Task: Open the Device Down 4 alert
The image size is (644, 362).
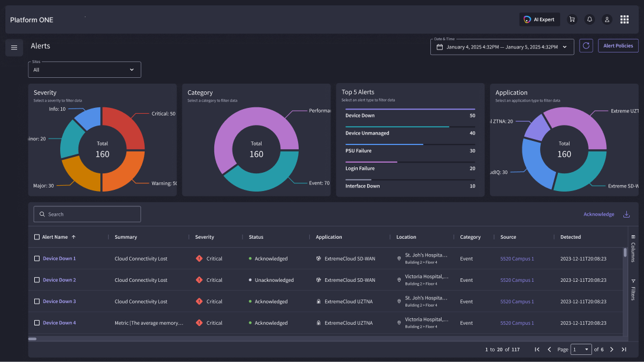Action: [59, 322]
